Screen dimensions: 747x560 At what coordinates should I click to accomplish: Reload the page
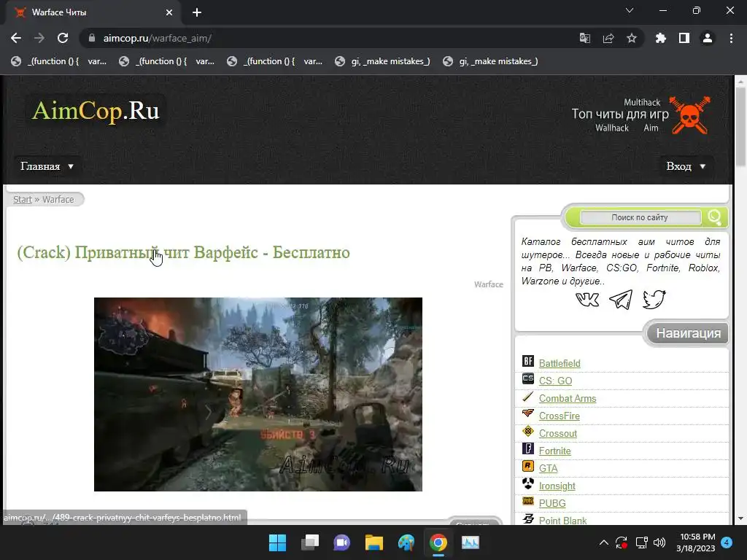(63, 38)
